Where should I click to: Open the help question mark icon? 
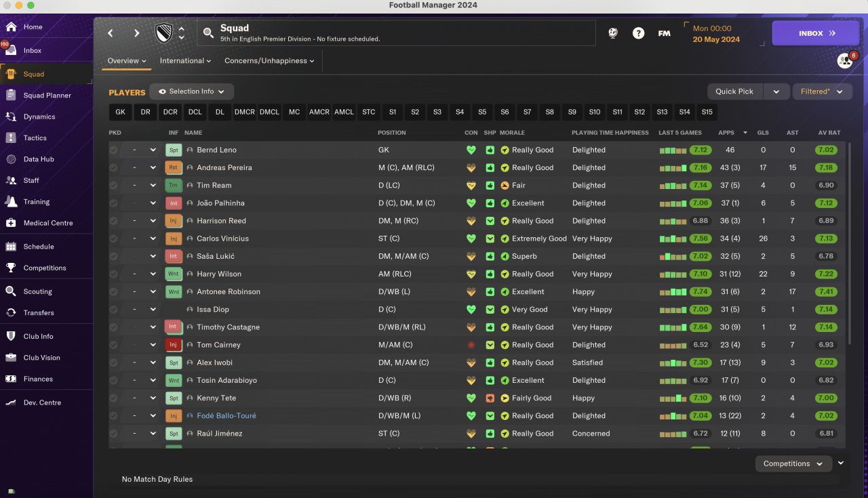638,33
